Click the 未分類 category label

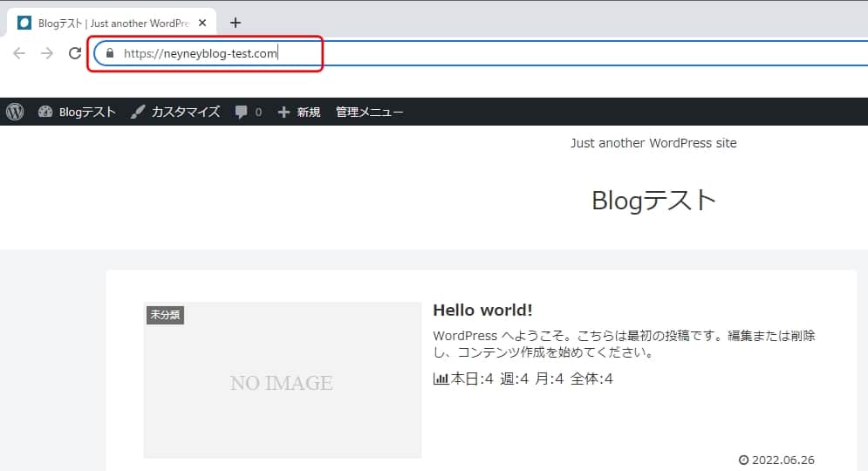click(x=165, y=315)
